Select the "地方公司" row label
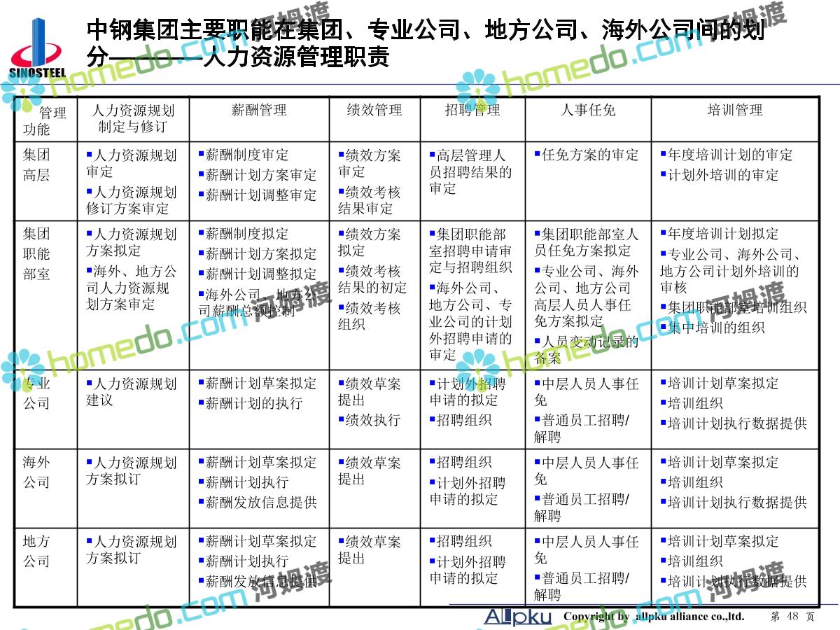 coord(36,551)
